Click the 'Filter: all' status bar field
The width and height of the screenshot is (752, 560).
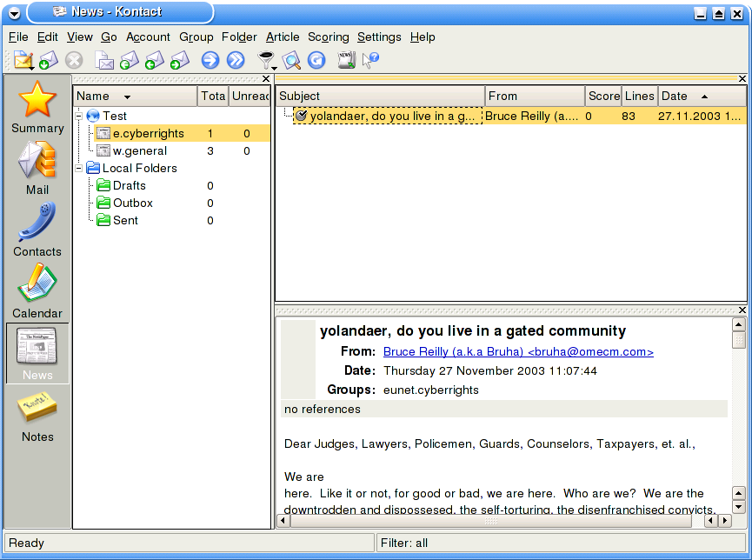click(x=561, y=543)
